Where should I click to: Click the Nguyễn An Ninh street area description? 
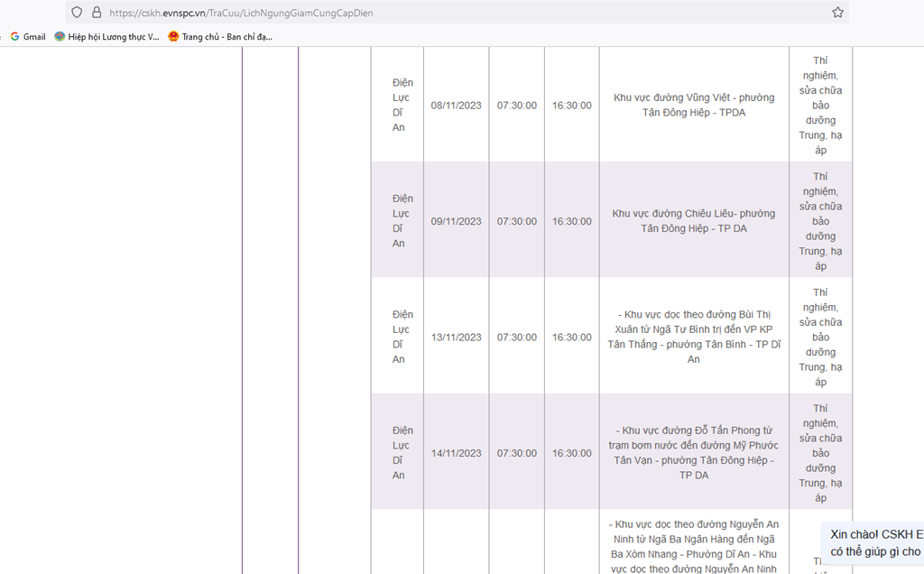[x=693, y=546]
